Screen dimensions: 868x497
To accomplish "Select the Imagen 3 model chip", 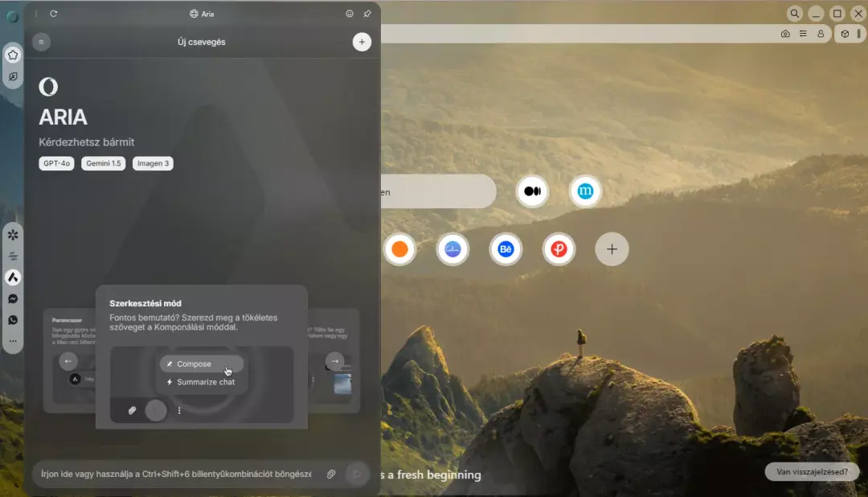I will [x=153, y=163].
